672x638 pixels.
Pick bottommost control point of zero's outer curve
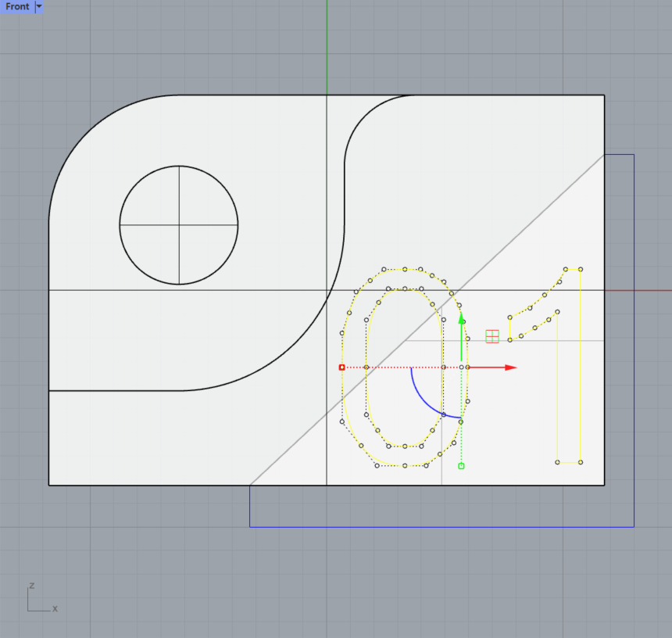405,466
